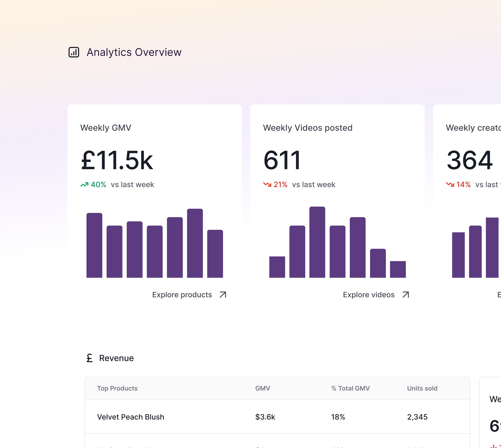Open the Explore videos link
The image size is (501, 448).
coord(368,295)
